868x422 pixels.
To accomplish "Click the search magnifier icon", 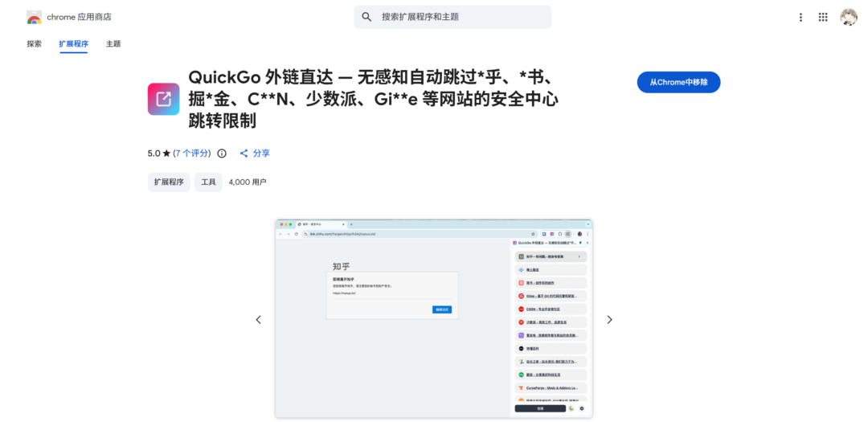I will (366, 17).
